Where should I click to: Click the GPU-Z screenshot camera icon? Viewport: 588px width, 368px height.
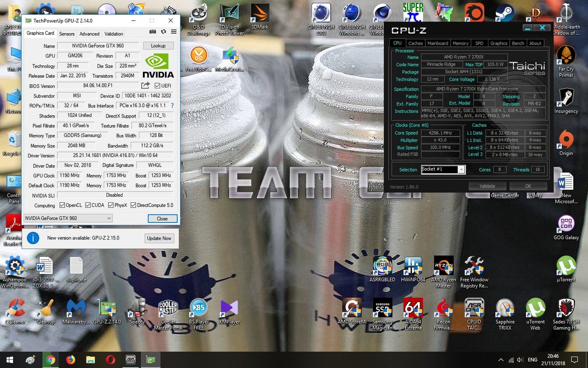[x=153, y=32]
